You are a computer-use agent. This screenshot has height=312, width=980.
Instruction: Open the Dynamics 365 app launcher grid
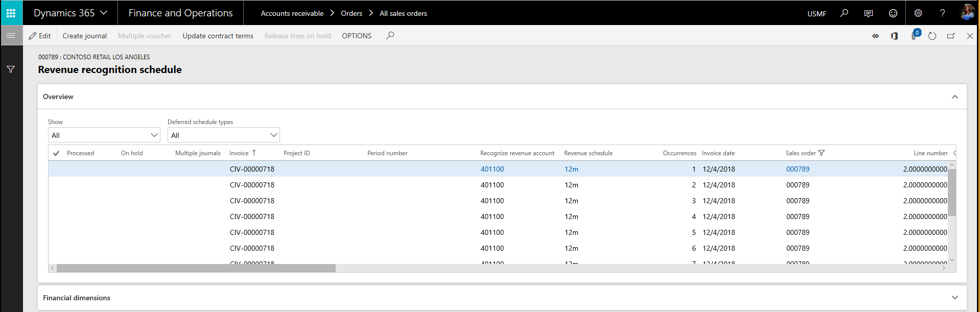(11, 13)
